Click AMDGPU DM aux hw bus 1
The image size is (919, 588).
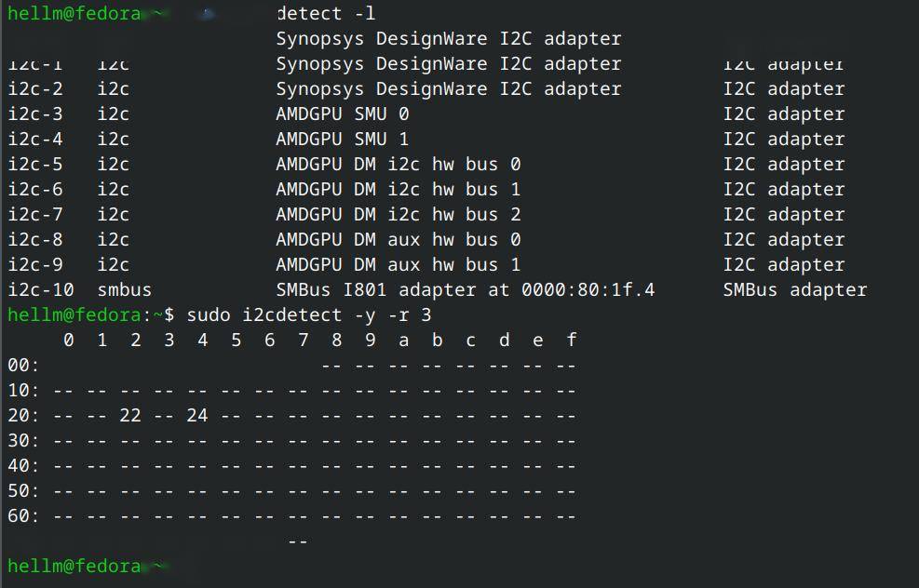(x=398, y=265)
